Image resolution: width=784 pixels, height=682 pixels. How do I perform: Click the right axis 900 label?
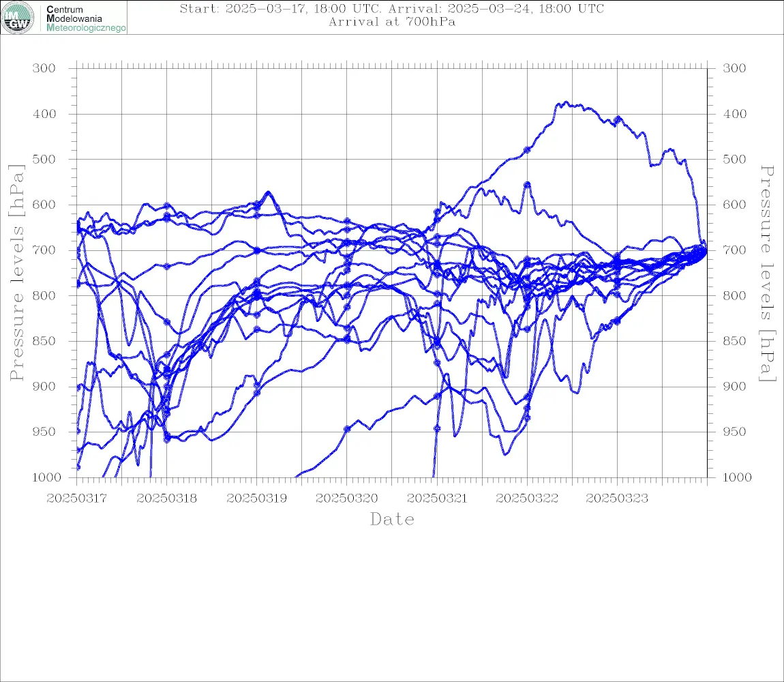pos(734,386)
